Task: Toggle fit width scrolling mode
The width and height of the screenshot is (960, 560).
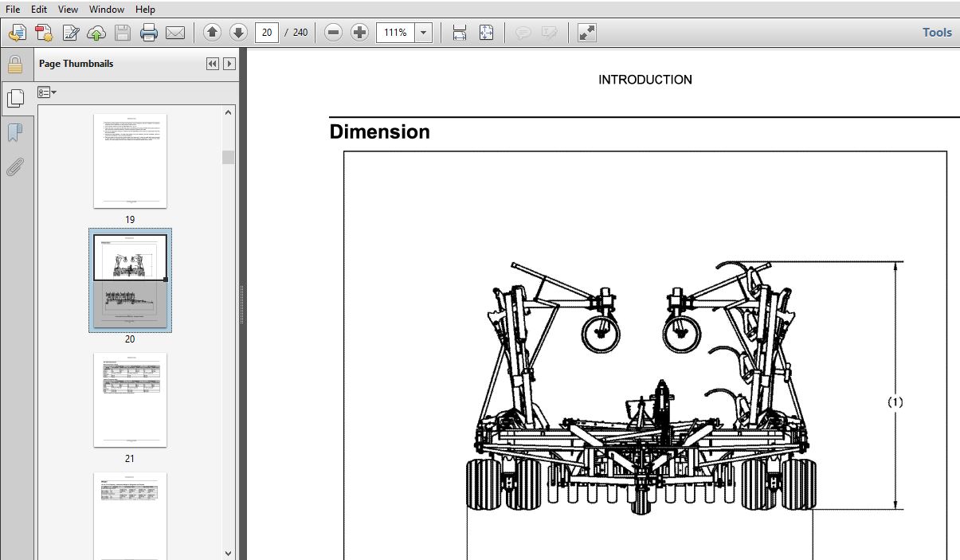Action: coord(460,33)
